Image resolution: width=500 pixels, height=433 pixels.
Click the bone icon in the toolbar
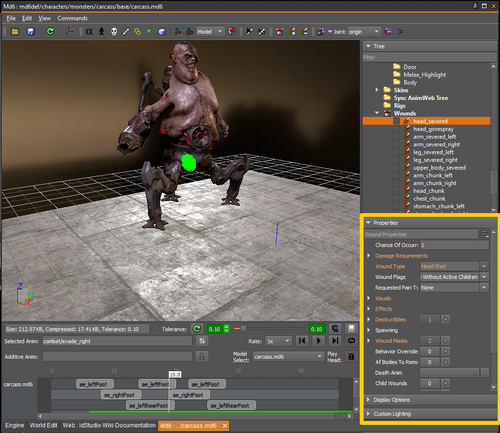pyautogui.click(x=126, y=32)
